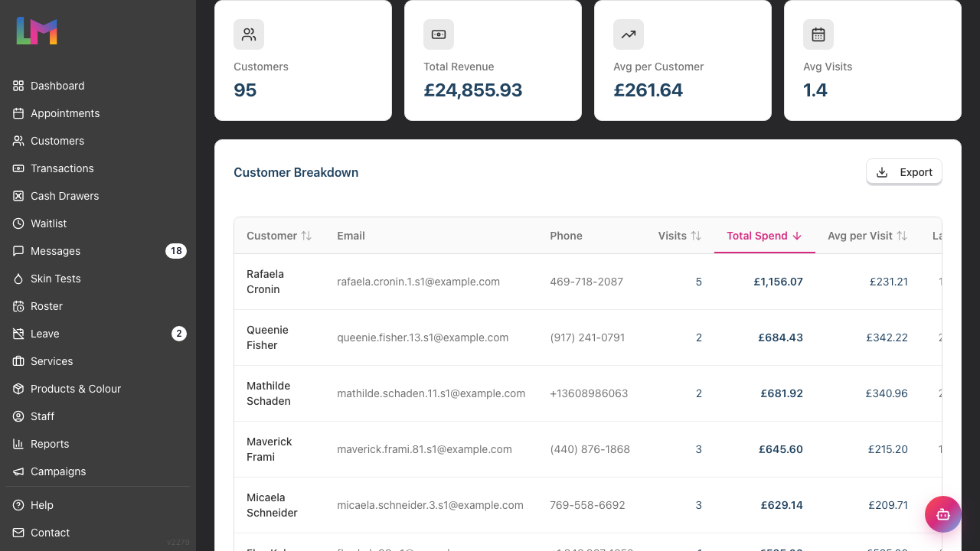Click the Products & Colour box icon
This screenshot has width=980, height=551.
coord(18,389)
